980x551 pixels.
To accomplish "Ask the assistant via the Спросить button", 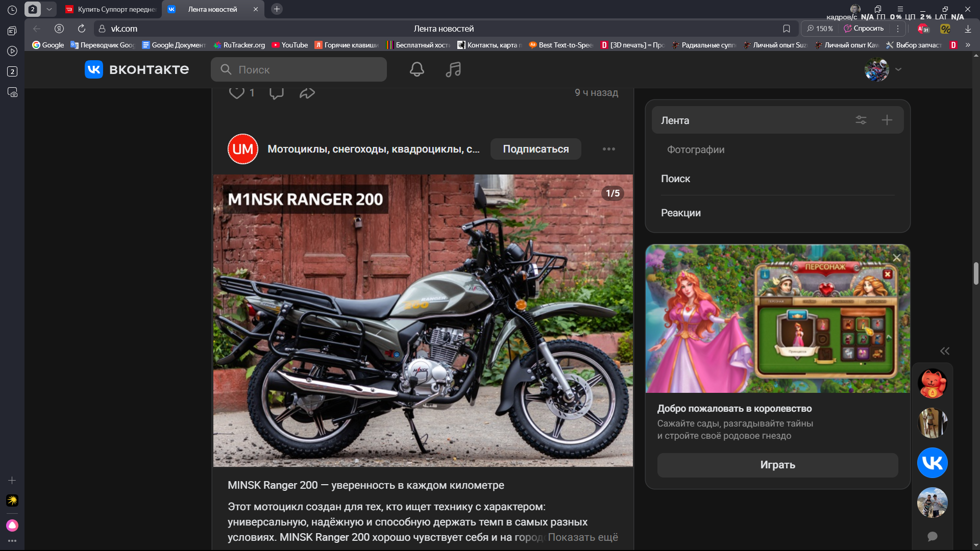I will click(x=864, y=29).
